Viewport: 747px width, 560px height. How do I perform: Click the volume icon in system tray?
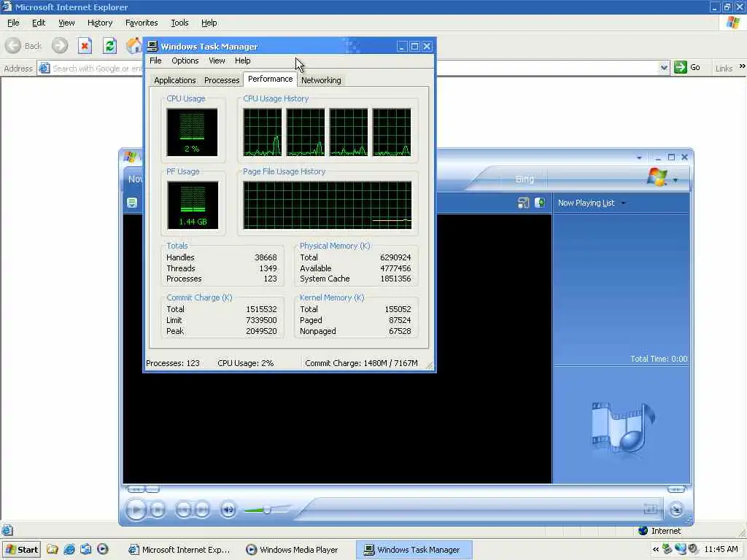[x=693, y=549]
